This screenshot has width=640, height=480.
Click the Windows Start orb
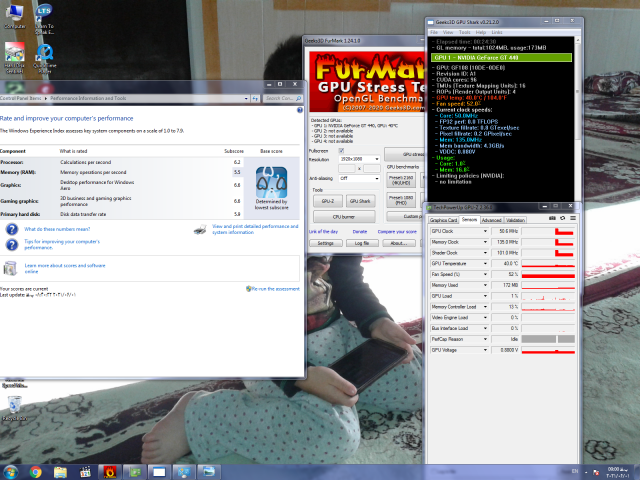pos(10,470)
